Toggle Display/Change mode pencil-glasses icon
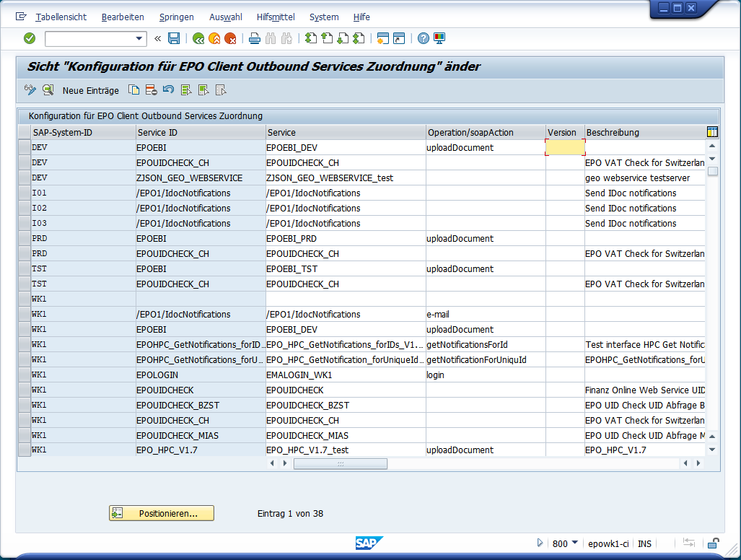Screen dimensions: 741x560 tap(30, 89)
